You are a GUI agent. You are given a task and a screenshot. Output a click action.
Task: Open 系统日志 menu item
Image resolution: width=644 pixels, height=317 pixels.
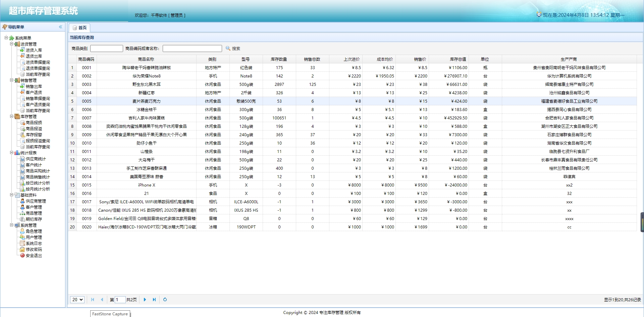(x=34, y=243)
